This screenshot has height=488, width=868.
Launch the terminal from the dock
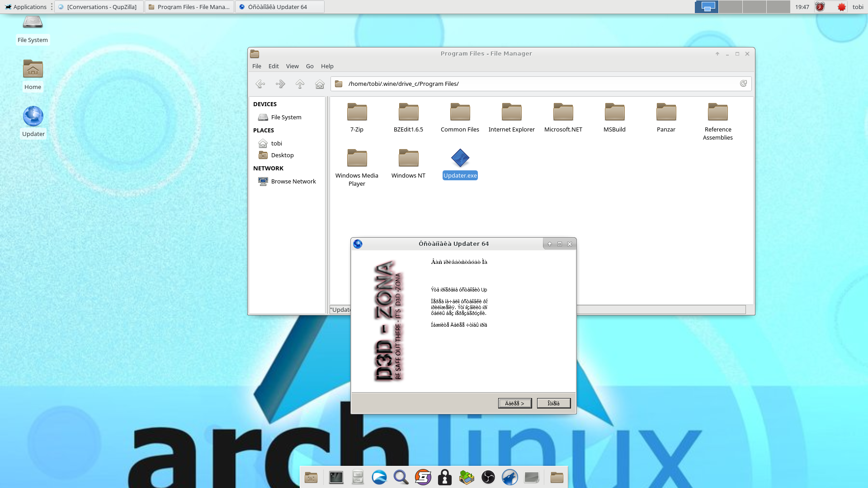(x=336, y=477)
